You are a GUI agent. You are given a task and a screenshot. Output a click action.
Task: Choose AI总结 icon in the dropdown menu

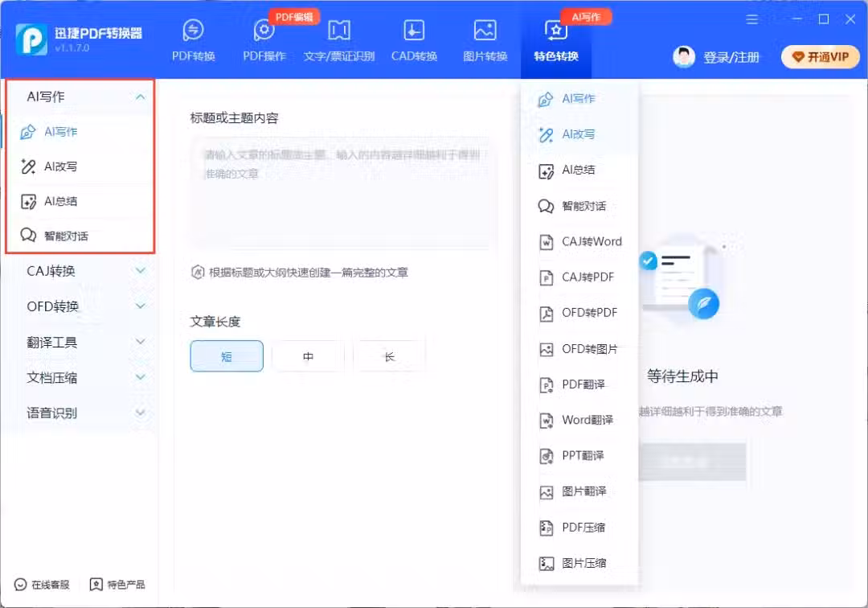pyautogui.click(x=546, y=171)
